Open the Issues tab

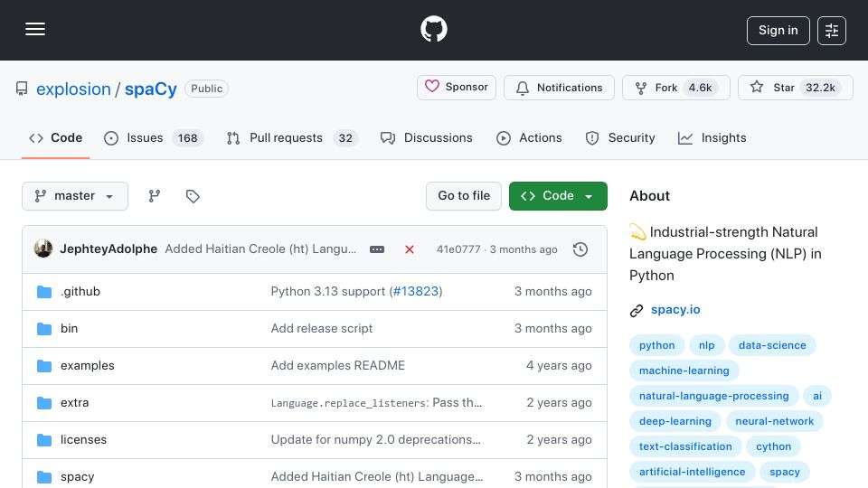pyautogui.click(x=154, y=137)
